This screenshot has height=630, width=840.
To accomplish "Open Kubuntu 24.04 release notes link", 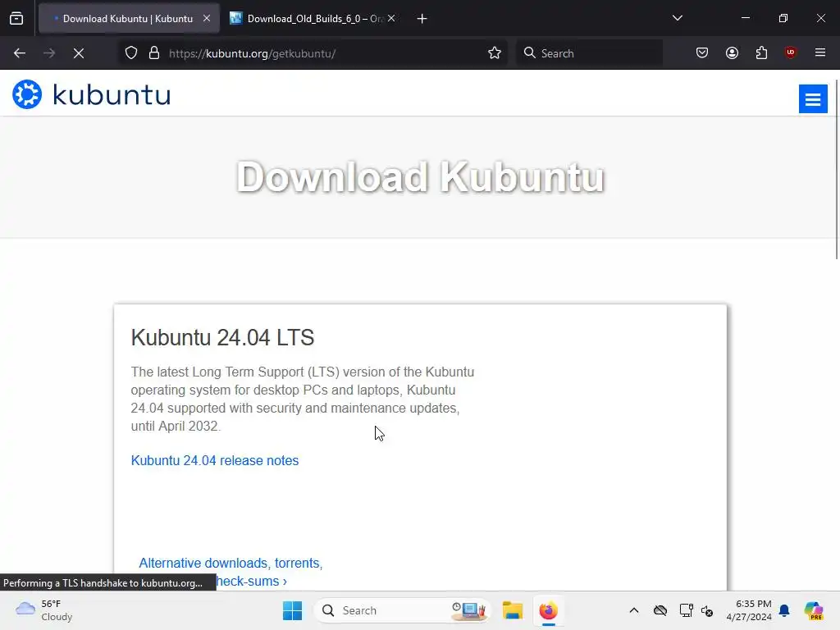I will coord(215,461).
